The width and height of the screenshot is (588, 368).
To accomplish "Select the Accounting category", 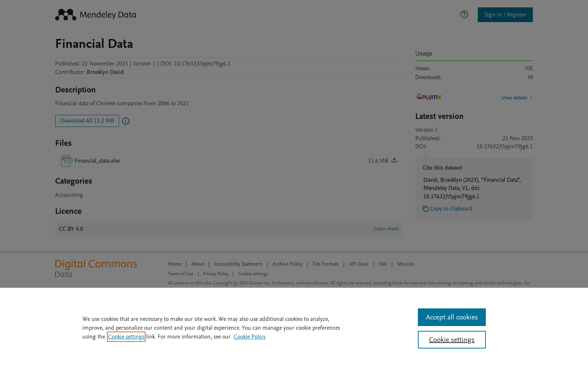I will (x=69, y=195).
